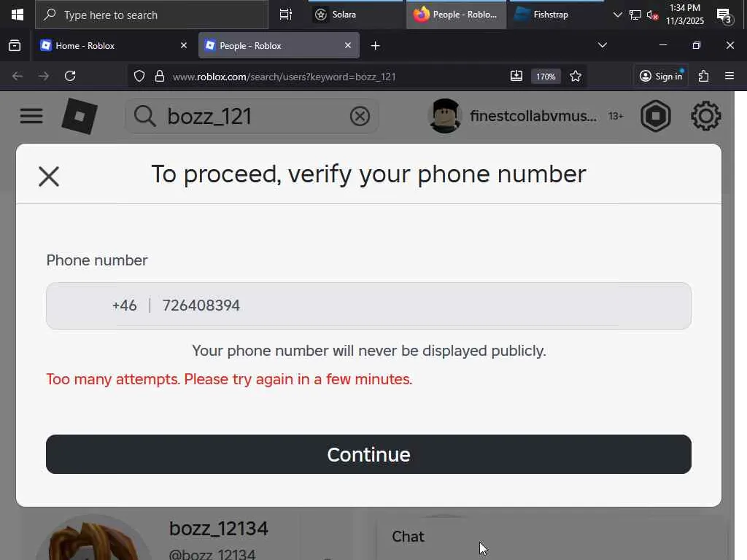The width and height of the screenshot is (747, 560).
Task: Show hidden system tray icons
Action: coord(617,15)
